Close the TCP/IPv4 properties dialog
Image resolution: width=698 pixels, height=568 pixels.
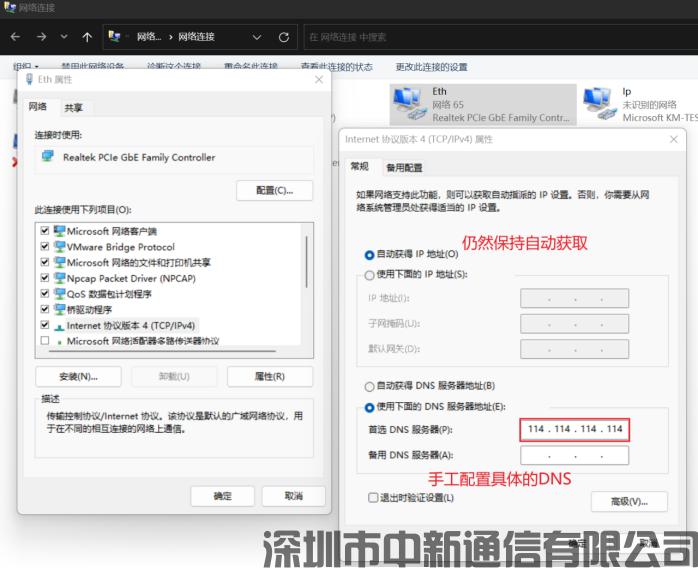click(x=674, y=139)
